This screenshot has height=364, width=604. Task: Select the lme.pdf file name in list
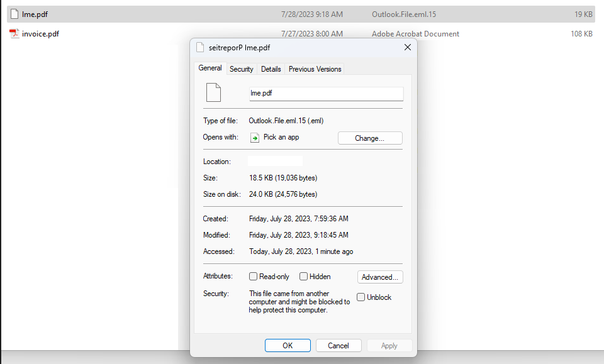click(34, 14)
